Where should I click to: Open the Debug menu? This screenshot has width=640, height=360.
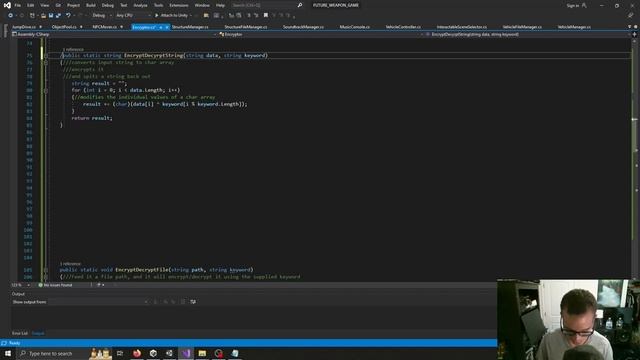(108, 5)
